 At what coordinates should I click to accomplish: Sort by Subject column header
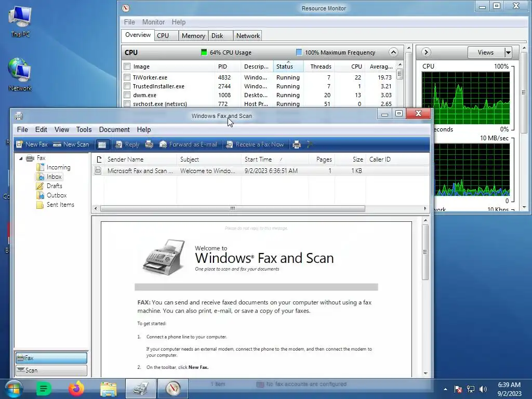209,159
